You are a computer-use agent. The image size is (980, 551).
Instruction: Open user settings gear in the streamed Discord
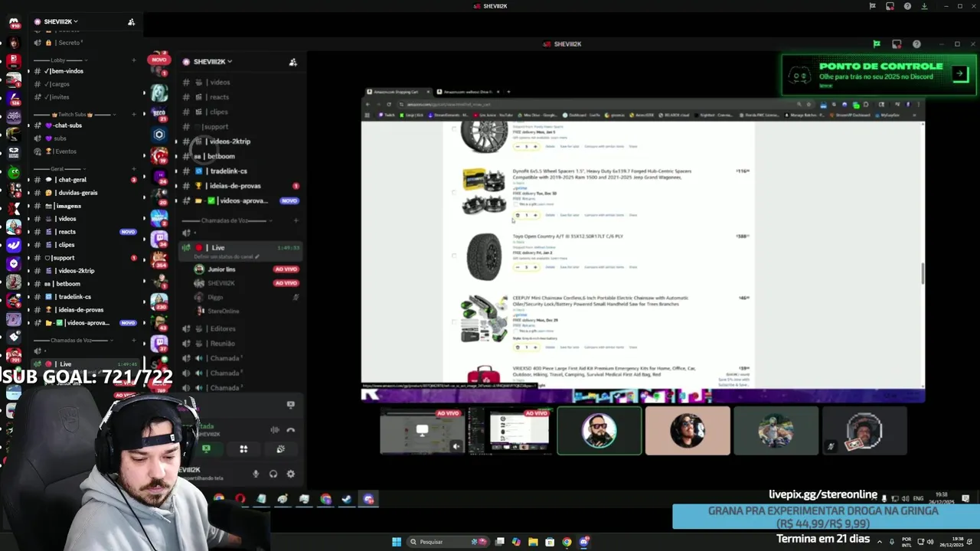click(290, 474)
